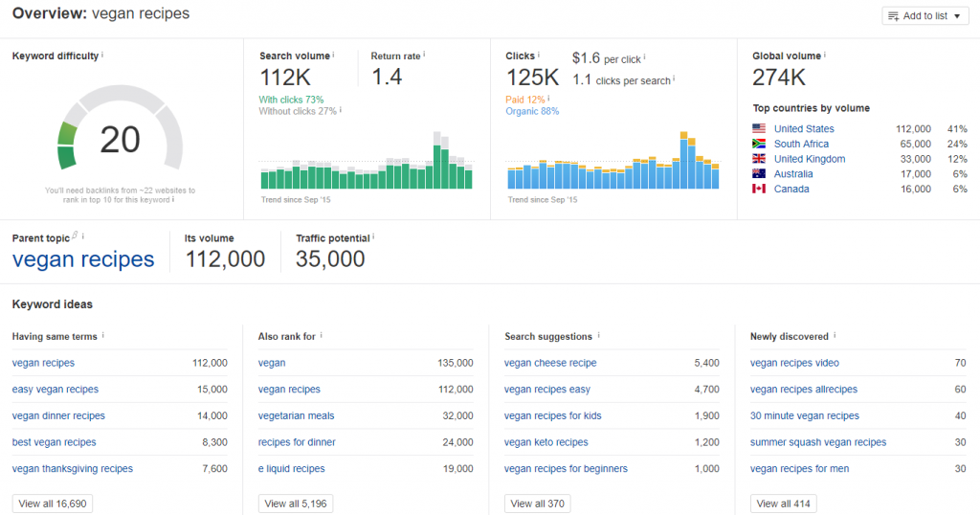
Task: Open vegan recipes for men keyword
Action: tap(799, 468)
